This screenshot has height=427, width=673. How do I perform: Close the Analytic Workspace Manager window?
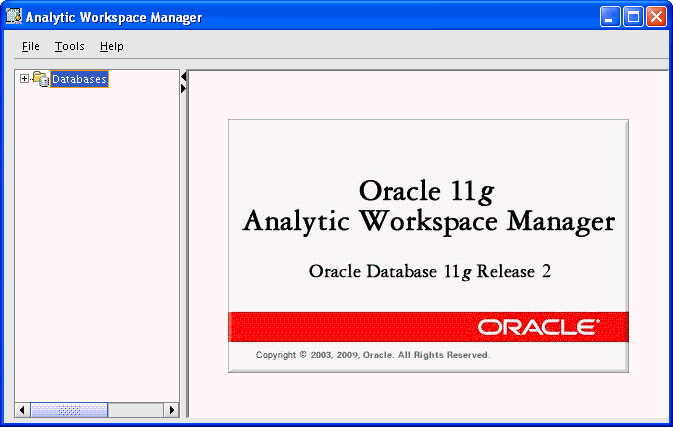point(657,17)
